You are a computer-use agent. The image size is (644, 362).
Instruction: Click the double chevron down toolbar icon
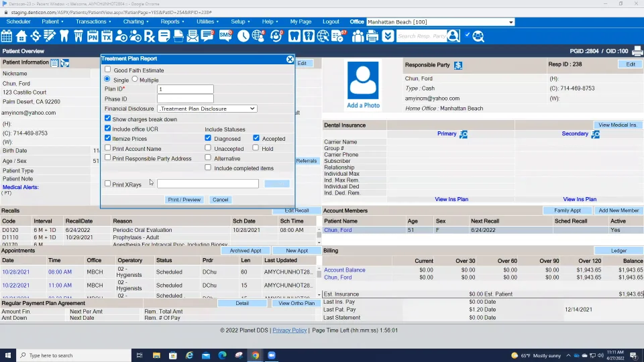coord(387,36)
